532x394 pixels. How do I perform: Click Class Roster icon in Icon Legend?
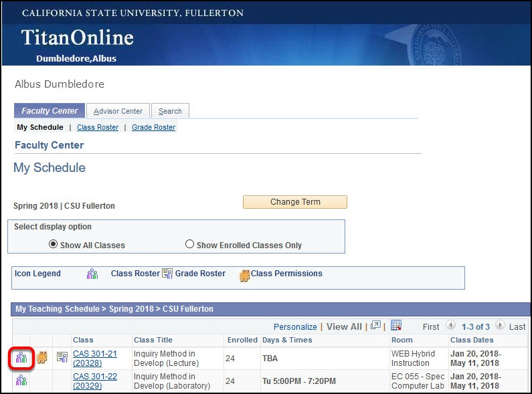tap(92, 274)
